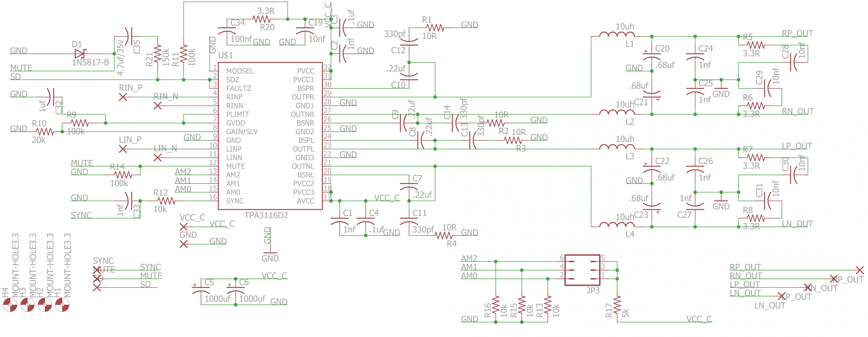The image size is (868, 337).
Task: Select the R12 10k resistor symbol
Action: tap(166, 201)
